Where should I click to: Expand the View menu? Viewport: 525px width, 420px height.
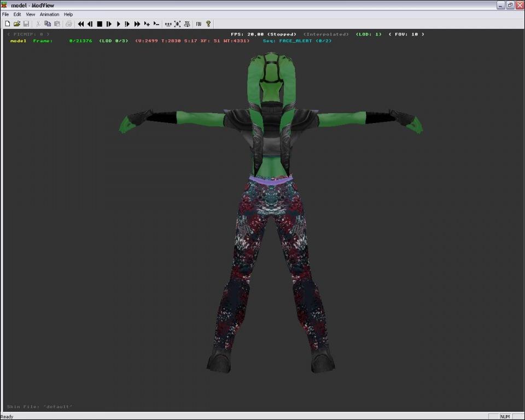tap(31, 14)
